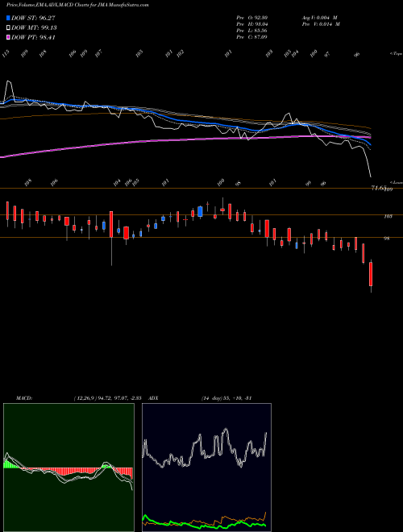This screenshot has width=403, height=532.
Task: Click the magenta DOW PT legend swatch
Action: (8, 37)
